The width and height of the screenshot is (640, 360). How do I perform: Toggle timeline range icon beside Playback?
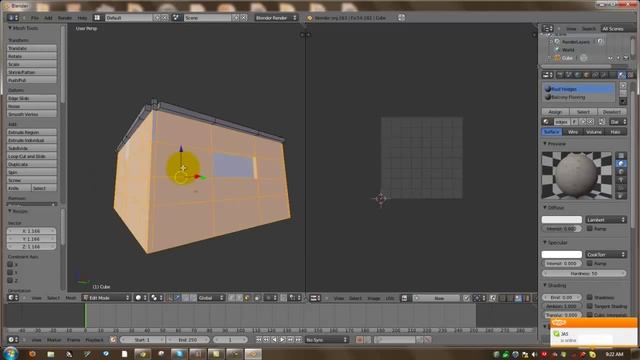coord(113,340)
